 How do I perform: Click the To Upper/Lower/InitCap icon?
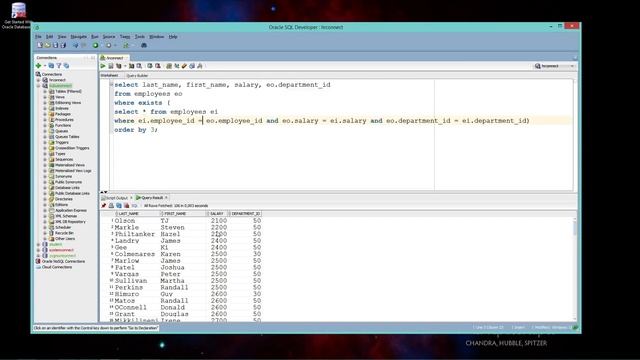point(176,66)
